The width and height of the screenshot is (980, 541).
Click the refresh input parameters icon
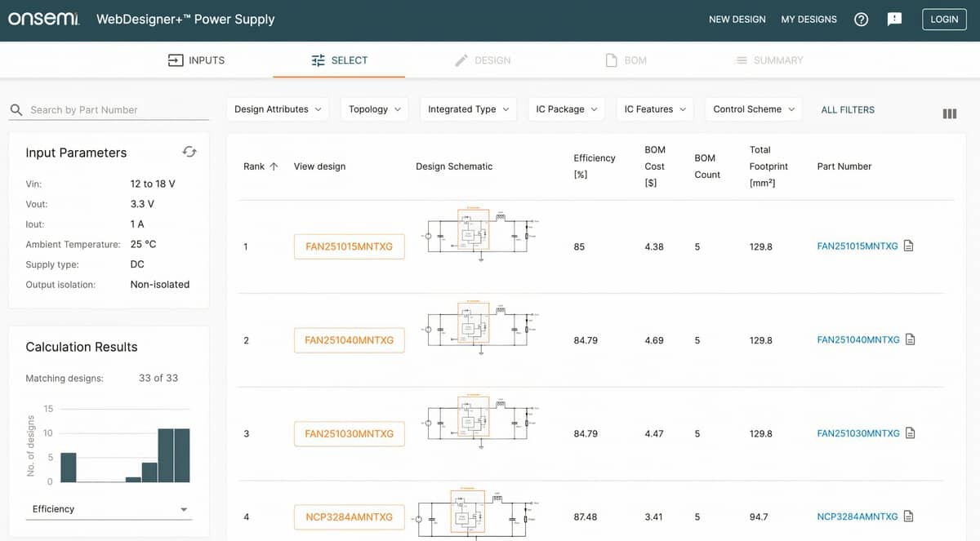point(189,152)
